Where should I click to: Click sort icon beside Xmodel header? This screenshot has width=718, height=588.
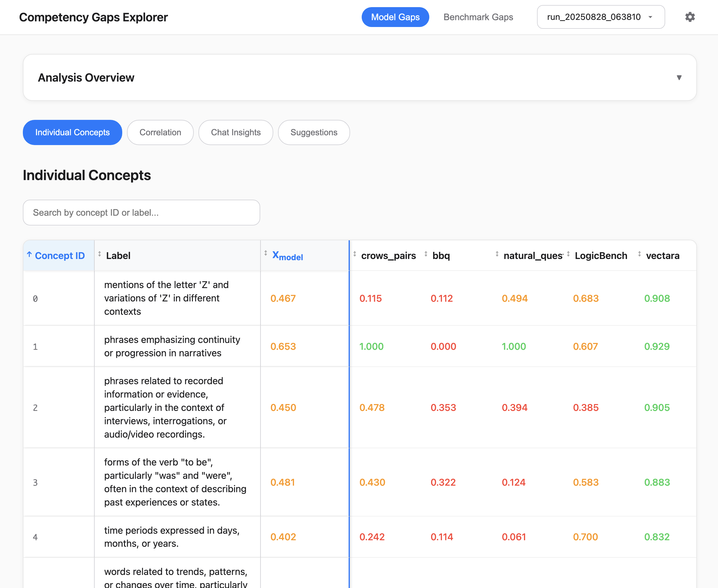pos(266,253)
